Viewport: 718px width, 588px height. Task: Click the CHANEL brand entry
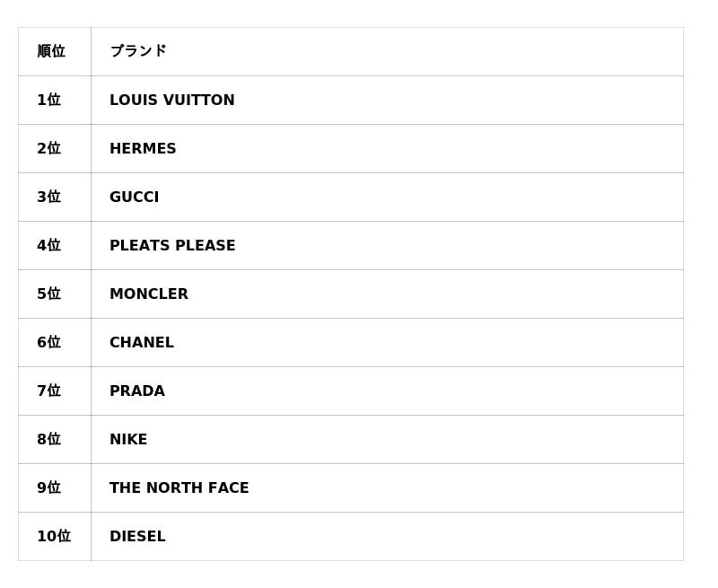point(142,343)
